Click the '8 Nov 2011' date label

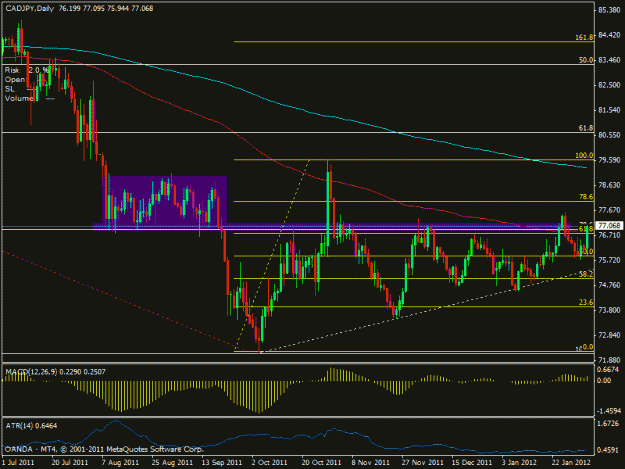(370, 463)
